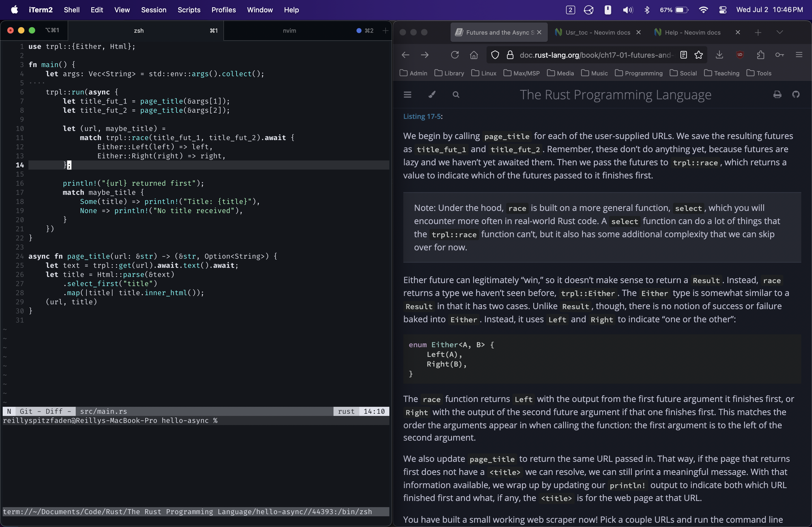Open the Teaching bookmarks folder
812x527 pixels.
tap(722, 73)
